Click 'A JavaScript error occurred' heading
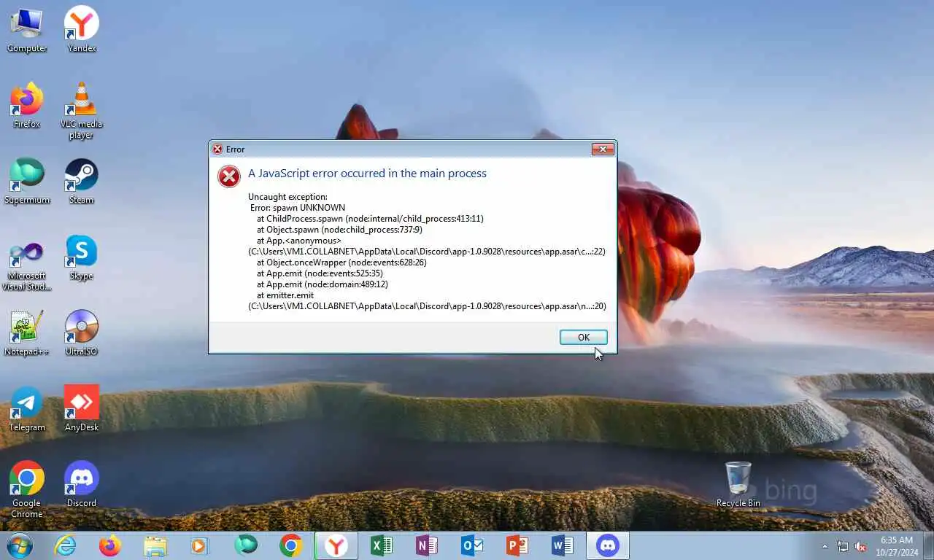Screen dimensions: 934x560 pyautogui.click(x=367, y=173)
